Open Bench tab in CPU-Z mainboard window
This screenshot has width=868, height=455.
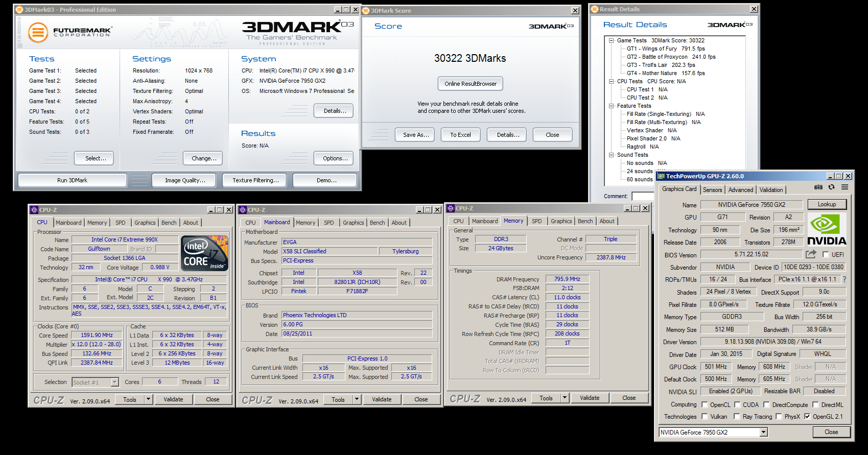coord(378,223)
